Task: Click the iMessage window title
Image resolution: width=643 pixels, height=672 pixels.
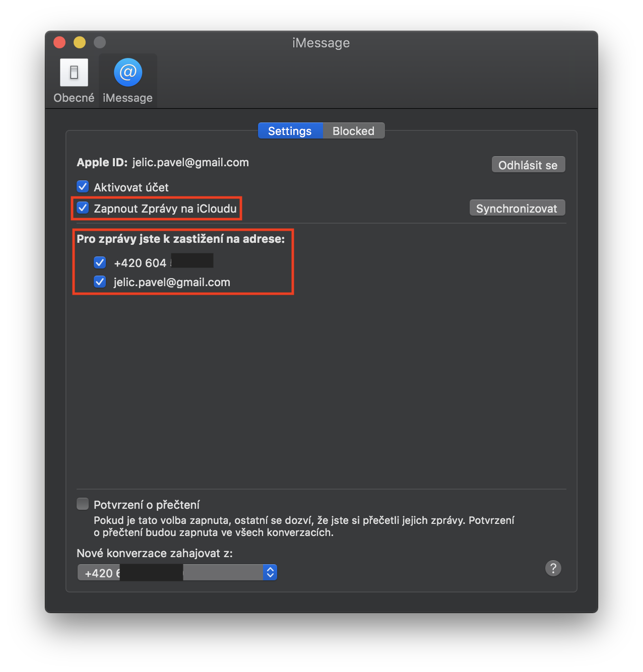Action: pos(321,43)
